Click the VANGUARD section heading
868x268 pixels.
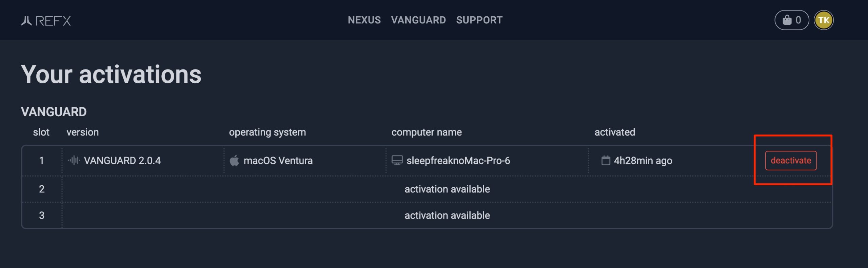tap(54, 112)
